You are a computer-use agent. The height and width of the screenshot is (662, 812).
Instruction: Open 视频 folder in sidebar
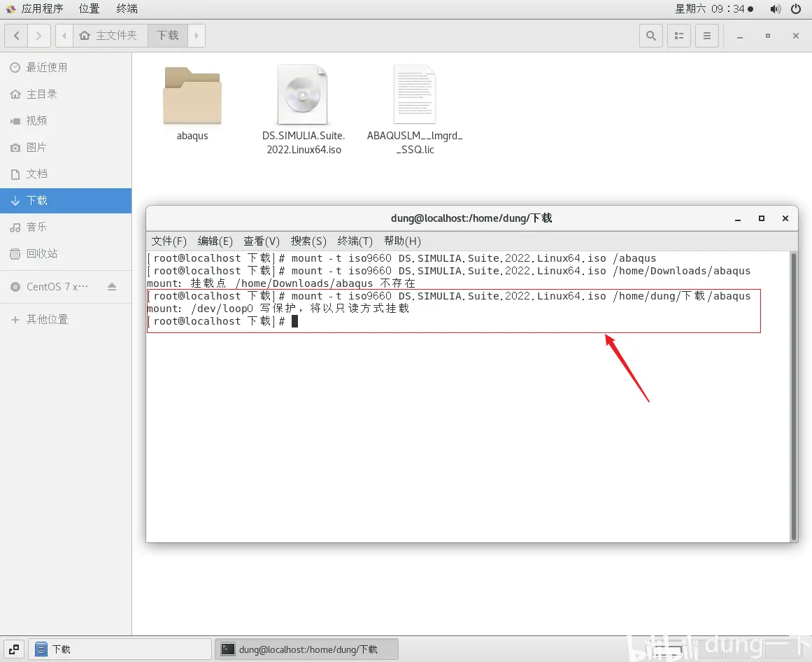point(66,120)
